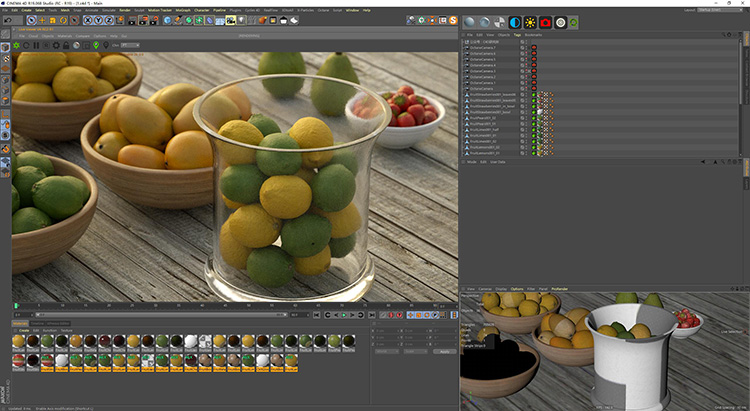Select OctaneCamera.7 in object list
The image size is (750, 411).
[x=482, y=47]
